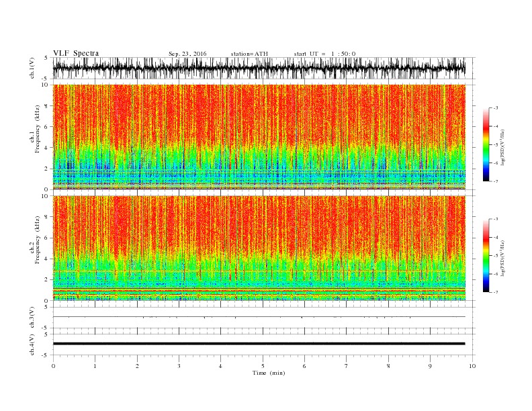532x411 pixels.
Task: Click the '0' tick label on the time axis
Action: pyautogui.click(x=53, y=366)
